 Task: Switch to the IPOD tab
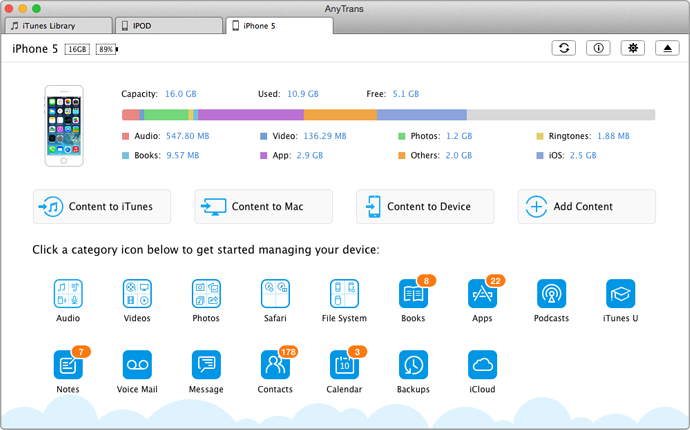coord(169,26)
